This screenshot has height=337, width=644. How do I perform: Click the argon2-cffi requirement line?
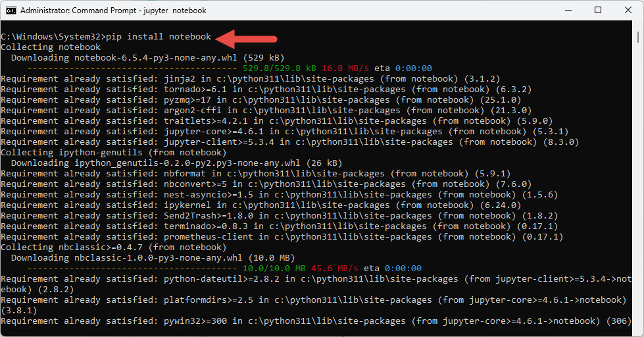(266, 110)
